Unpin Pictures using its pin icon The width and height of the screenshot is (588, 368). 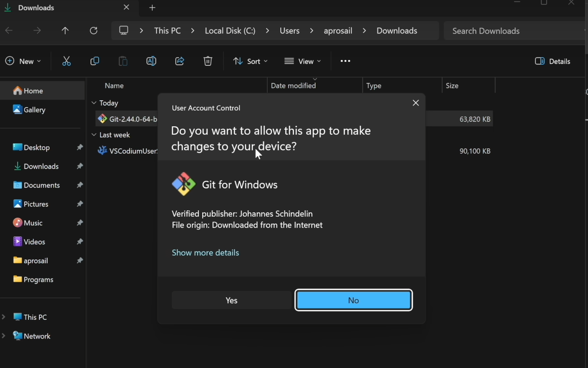pos(80,204)
